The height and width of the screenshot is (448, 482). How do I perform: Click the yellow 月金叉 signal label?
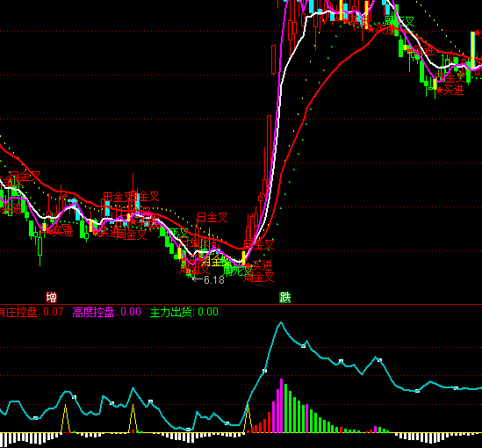pyautogui.click(x=216, y=262)
